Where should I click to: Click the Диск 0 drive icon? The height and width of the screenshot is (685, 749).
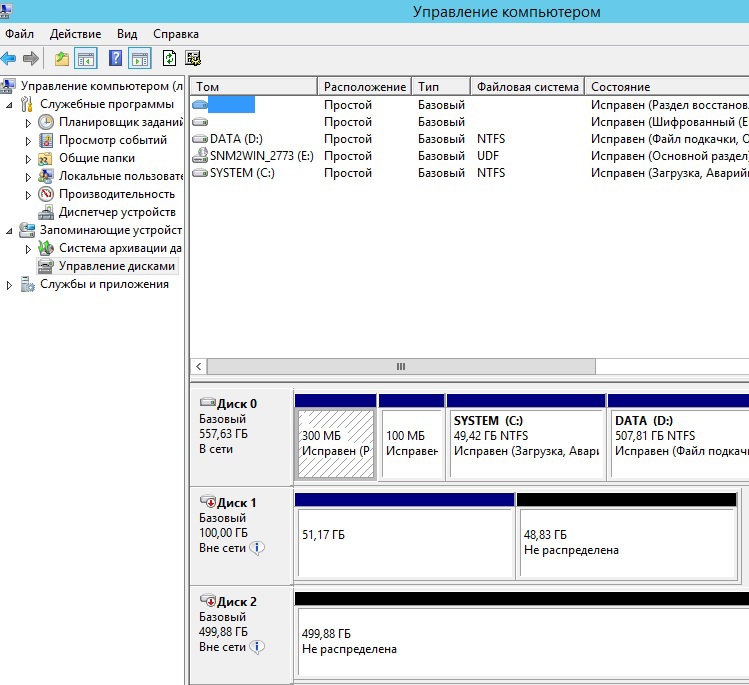pyautogui.click(x=208, y=402)
